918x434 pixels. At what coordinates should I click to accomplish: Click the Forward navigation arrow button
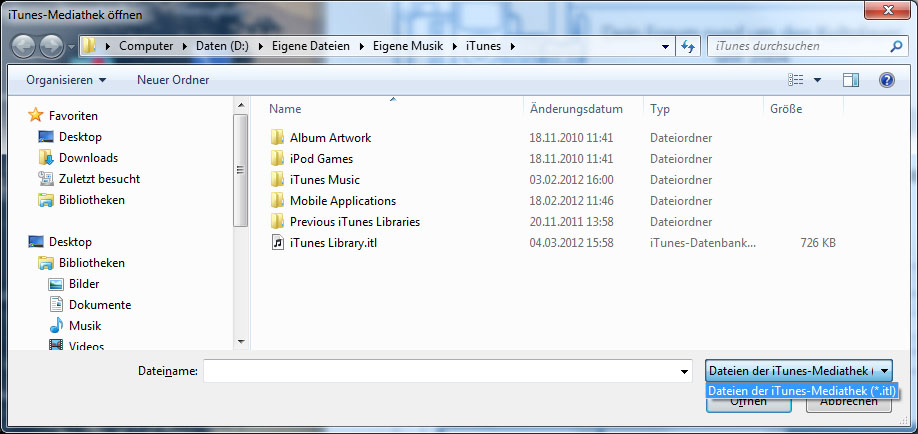[x=52, y=46]
